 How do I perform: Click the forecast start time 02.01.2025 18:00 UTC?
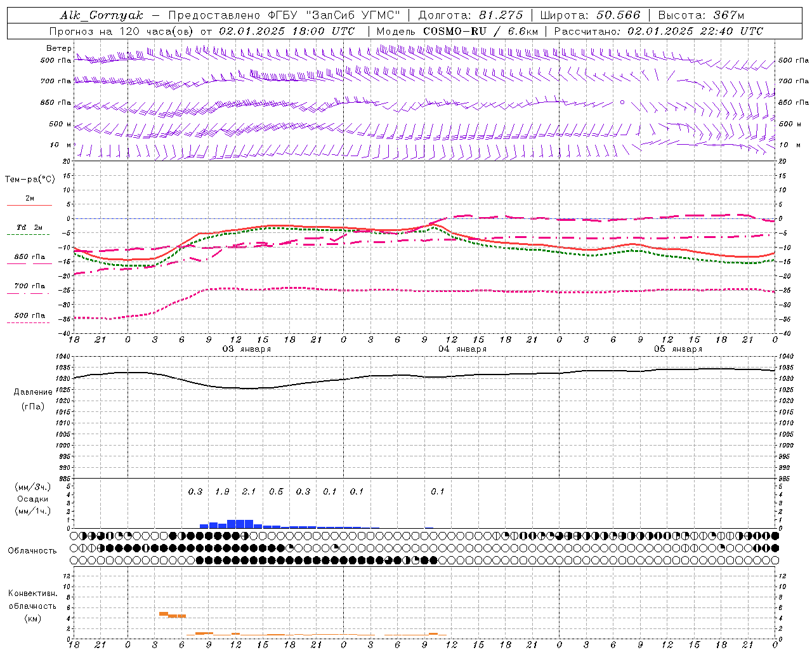click(287, 31)
